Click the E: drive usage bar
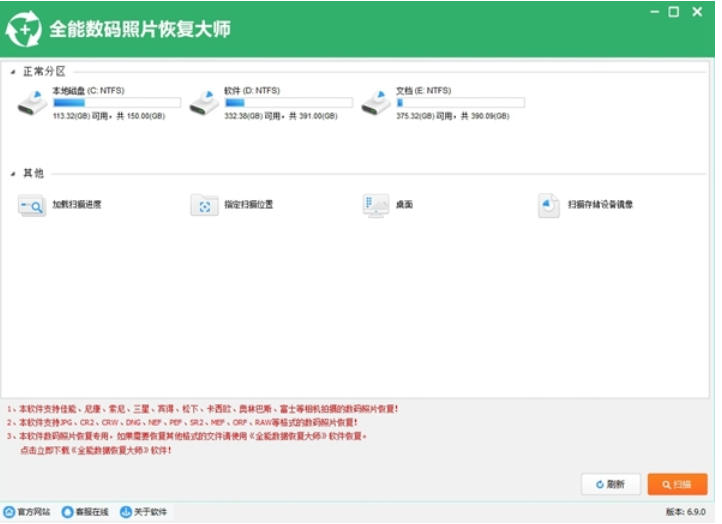This screenshot has height=524, width=722. 460,102
